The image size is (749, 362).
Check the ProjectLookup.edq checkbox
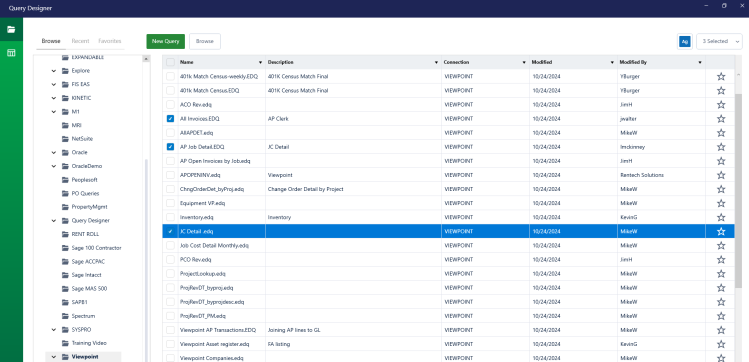(170, 274)
